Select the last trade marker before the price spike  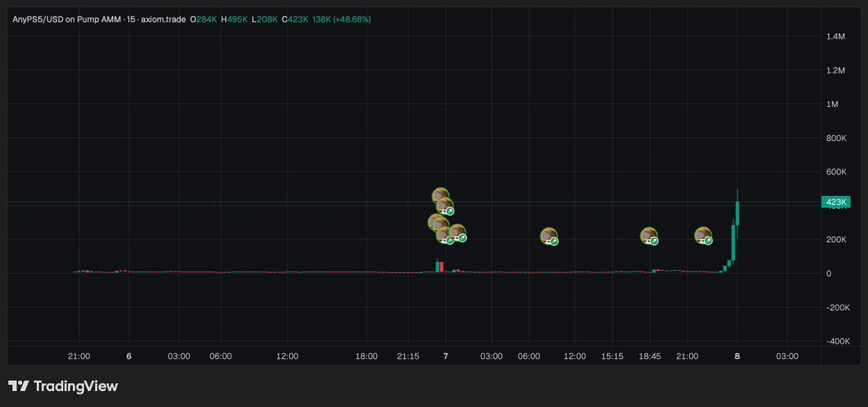click(703, 235)
